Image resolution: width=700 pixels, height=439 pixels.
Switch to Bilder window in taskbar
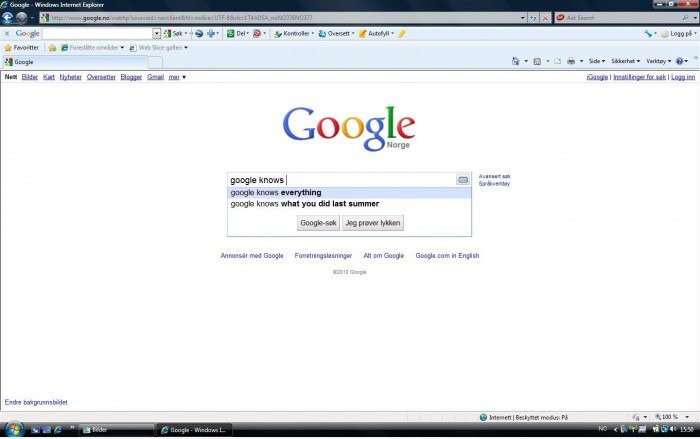[117, 430]
